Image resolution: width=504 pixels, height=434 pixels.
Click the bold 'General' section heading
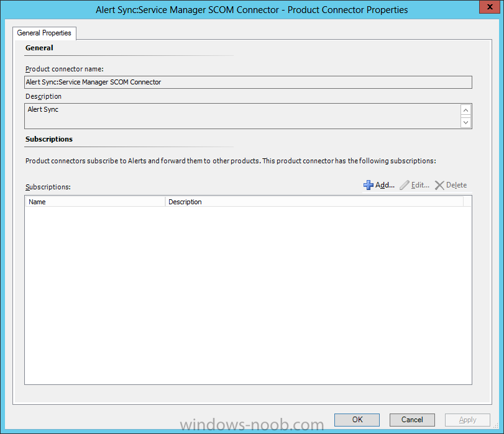point(39,48)
